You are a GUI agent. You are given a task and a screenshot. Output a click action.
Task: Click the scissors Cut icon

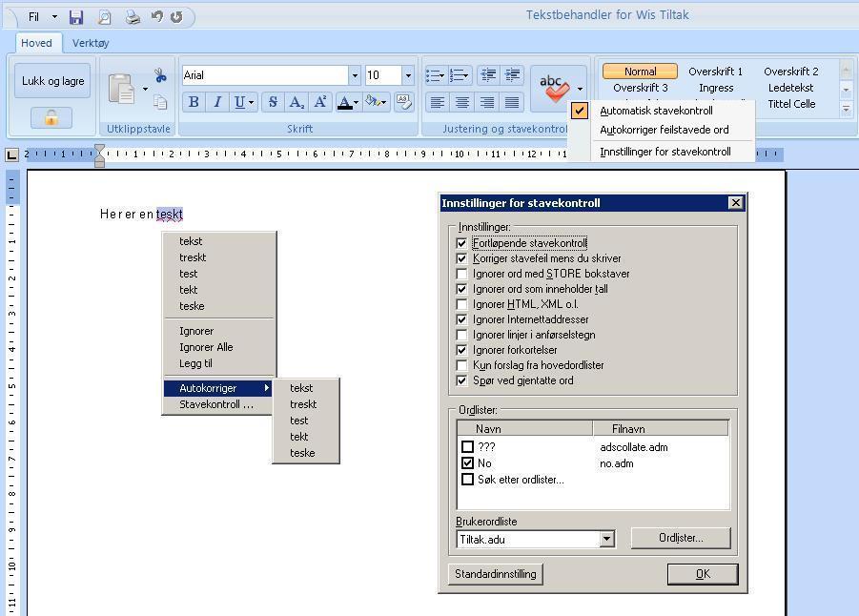pos(160,75)
